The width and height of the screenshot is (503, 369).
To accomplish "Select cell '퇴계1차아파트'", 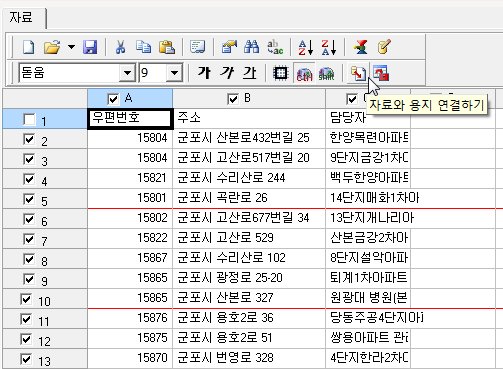I will [368, 278].
